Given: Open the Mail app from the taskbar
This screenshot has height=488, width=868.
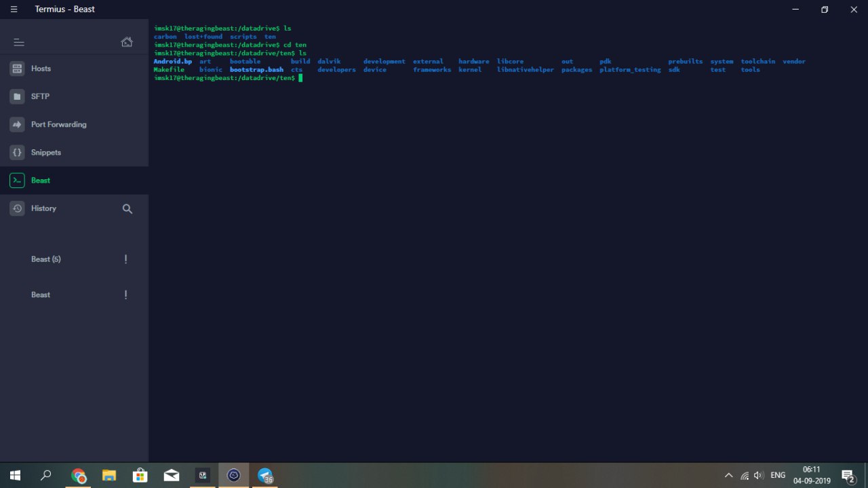Looking at the screenshot, I should [x=171, y=475].
